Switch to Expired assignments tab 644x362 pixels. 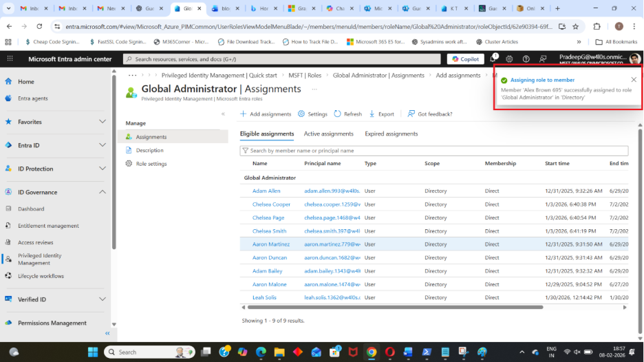[x=391, y=134]
